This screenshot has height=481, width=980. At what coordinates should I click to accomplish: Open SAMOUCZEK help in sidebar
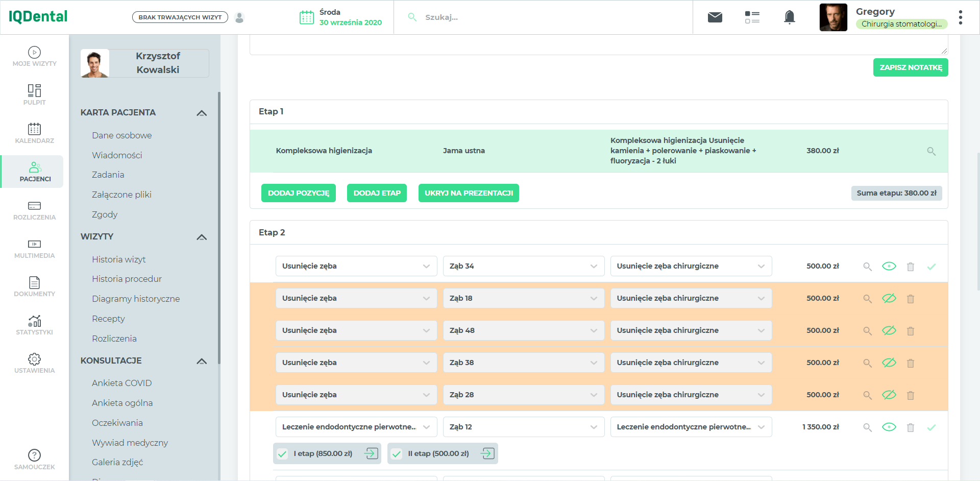(34, 460)
